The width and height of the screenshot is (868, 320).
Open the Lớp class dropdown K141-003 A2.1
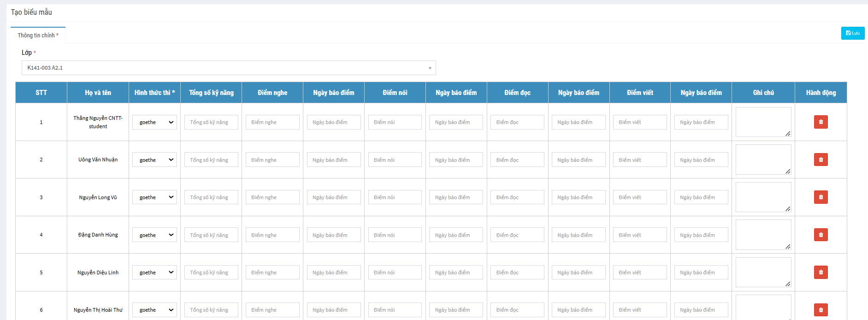point(228,68)
